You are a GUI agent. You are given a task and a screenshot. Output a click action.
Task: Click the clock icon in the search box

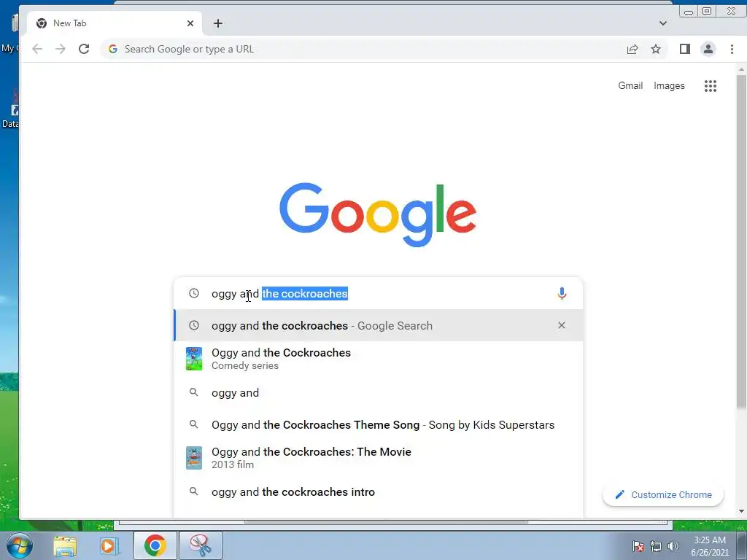(x=194, y=293)
